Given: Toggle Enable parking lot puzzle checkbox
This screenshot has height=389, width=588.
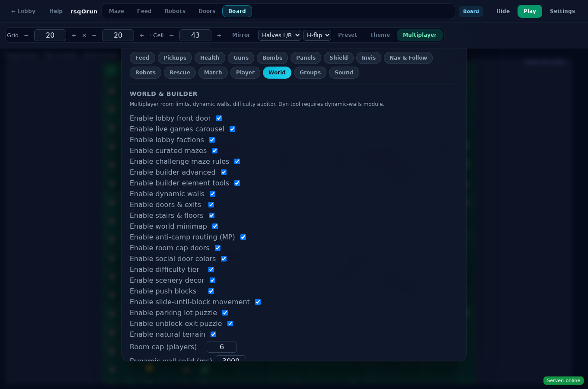Looking at the screenshot, I should click(225, 313).
